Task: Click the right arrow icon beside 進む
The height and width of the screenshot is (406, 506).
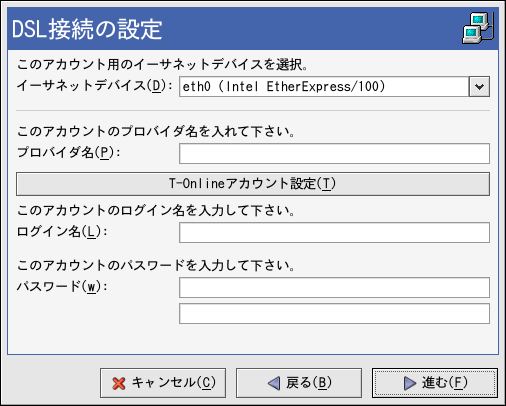Action: tap(410, 383)
